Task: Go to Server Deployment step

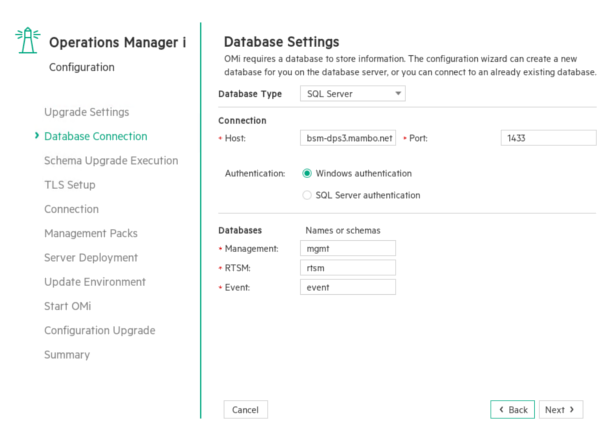Action: coord(91,258)
